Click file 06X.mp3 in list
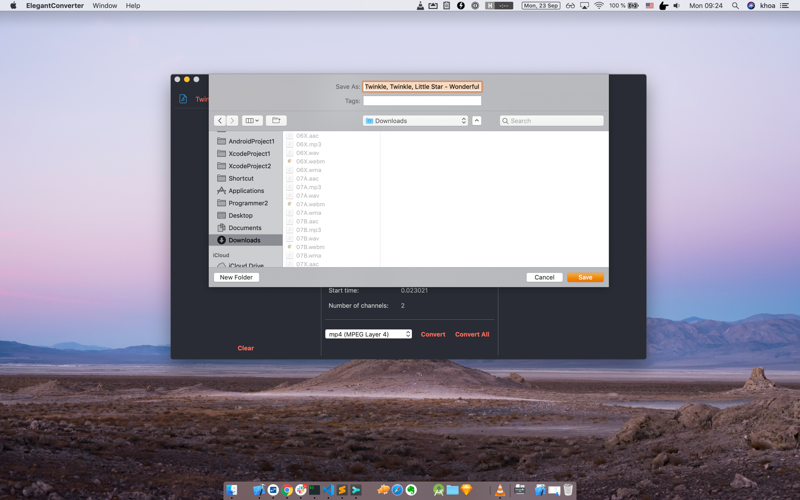Viewport: 800px width, 500px height. [x=308, y=144]
